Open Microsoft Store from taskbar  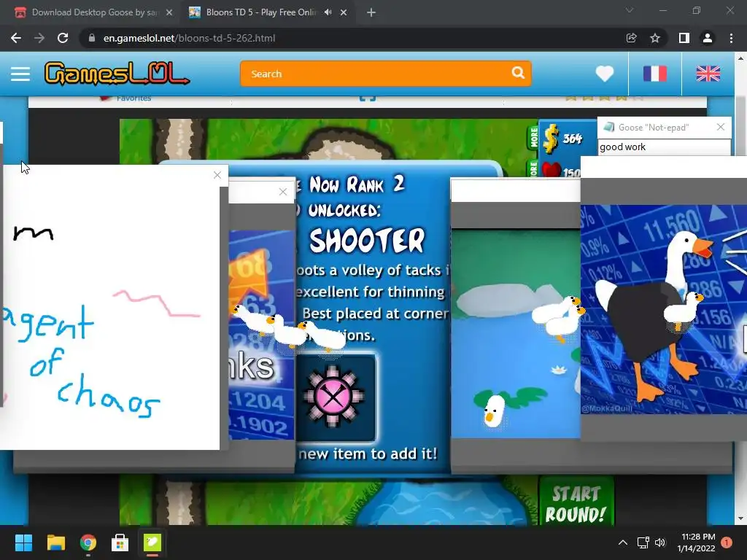[x=120, y=542]
